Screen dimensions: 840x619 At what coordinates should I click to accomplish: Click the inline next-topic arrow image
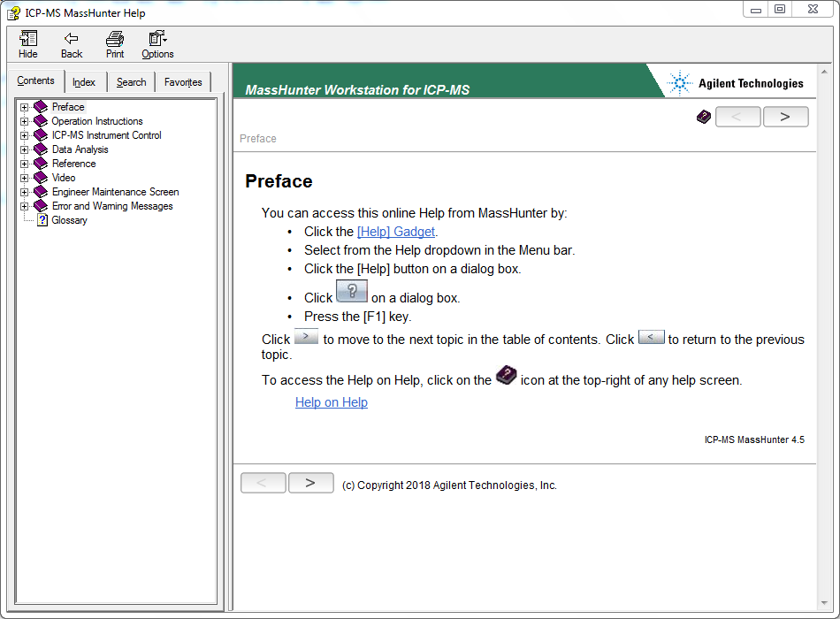coord(306,337)
